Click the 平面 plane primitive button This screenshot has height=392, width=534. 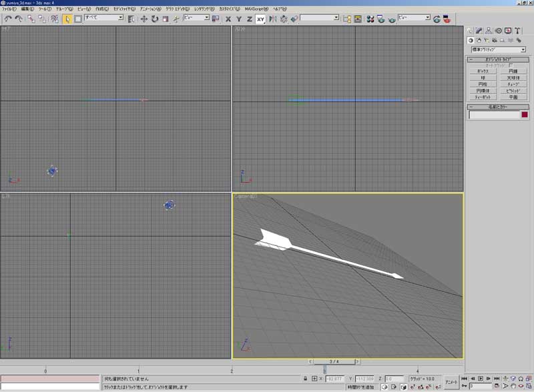click(x=513, y=97)
